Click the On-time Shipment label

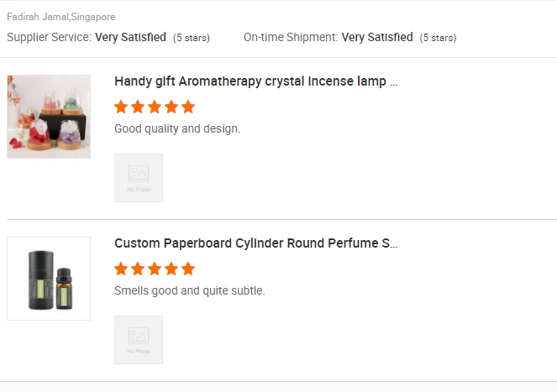pos(291,37)
